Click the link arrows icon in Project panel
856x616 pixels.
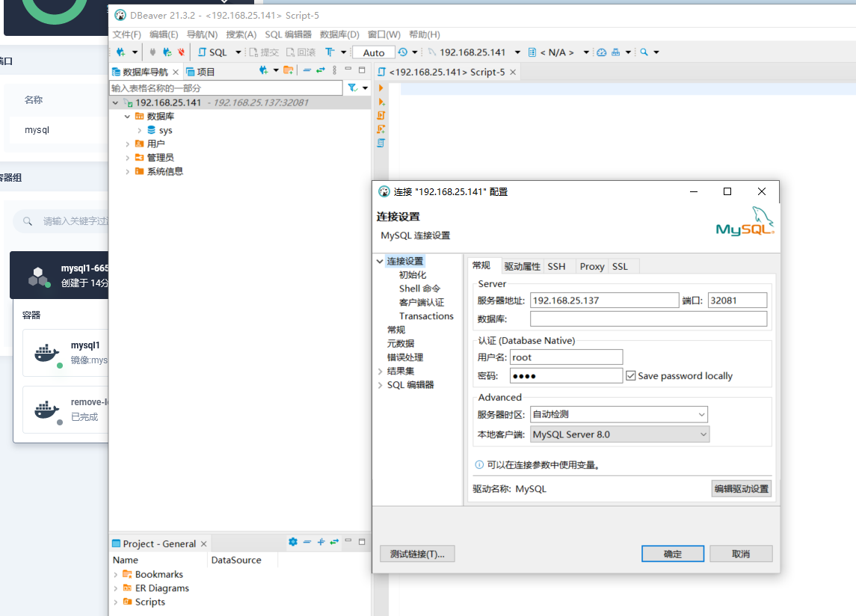(x=334, y=542)
